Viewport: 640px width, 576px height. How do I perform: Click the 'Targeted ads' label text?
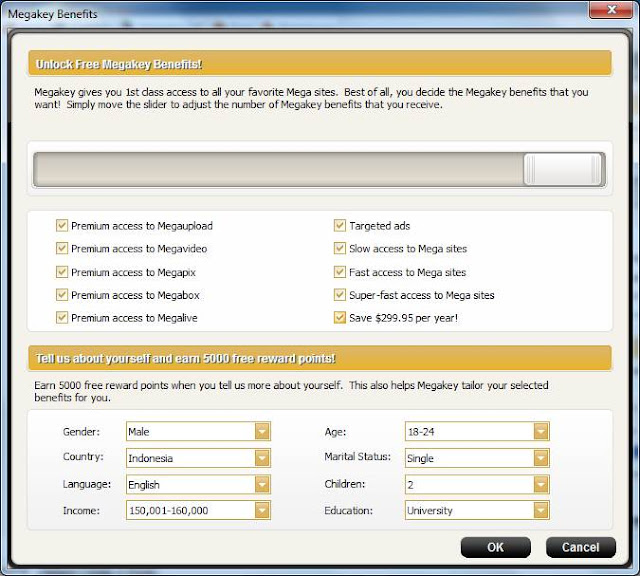coord(380,226)
